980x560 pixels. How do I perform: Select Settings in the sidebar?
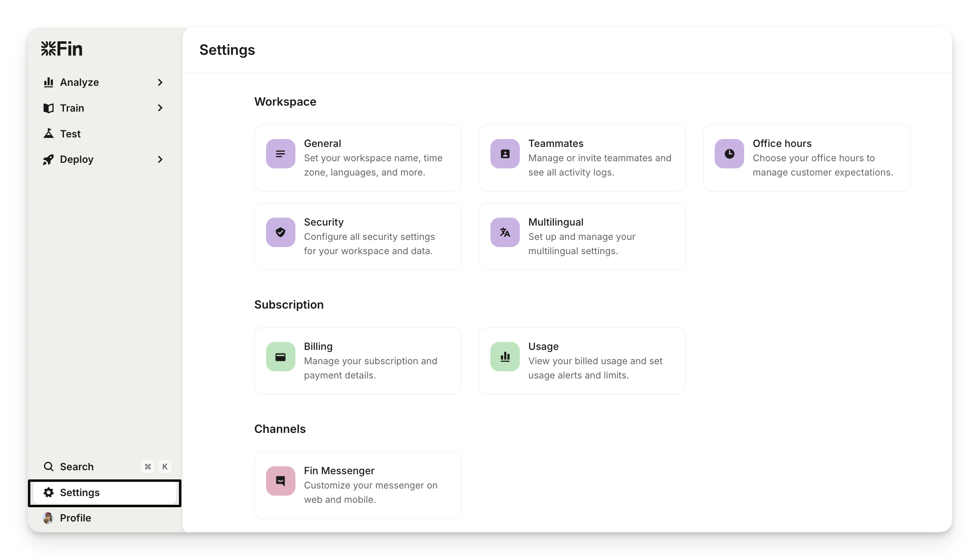[79, 492]
